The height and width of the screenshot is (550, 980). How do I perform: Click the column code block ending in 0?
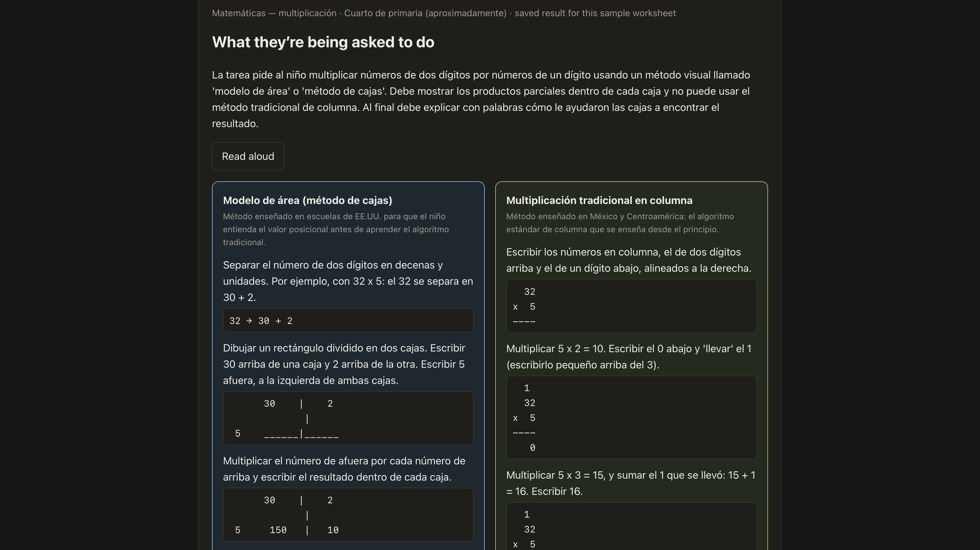[631, 418]
